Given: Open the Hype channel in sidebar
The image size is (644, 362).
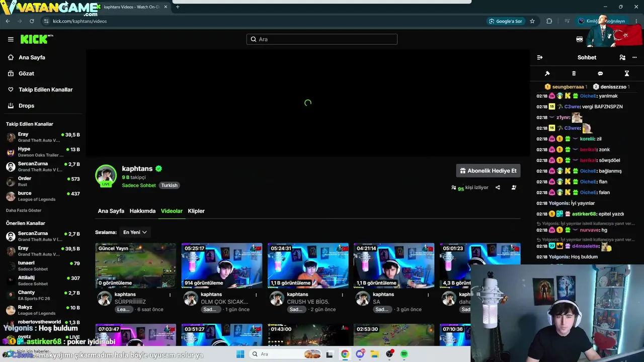Looking at the screenshot, I should pyautogui.click(x=43, y=152).
